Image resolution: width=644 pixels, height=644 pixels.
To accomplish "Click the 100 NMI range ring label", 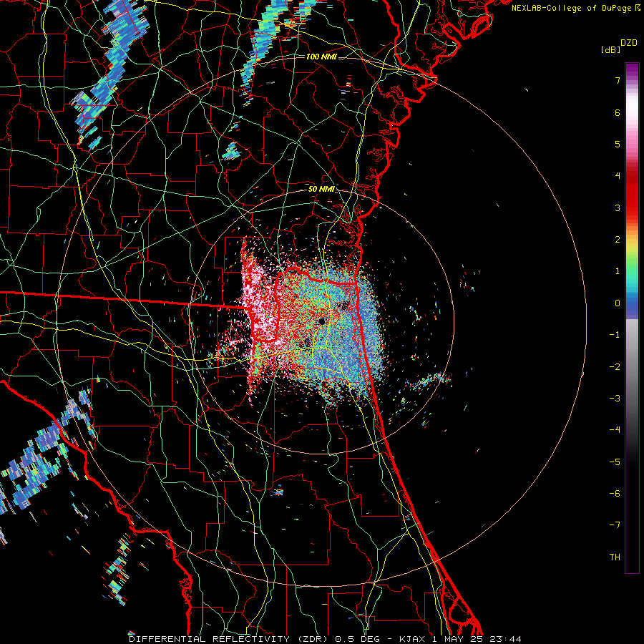I will tap(321, 57).
